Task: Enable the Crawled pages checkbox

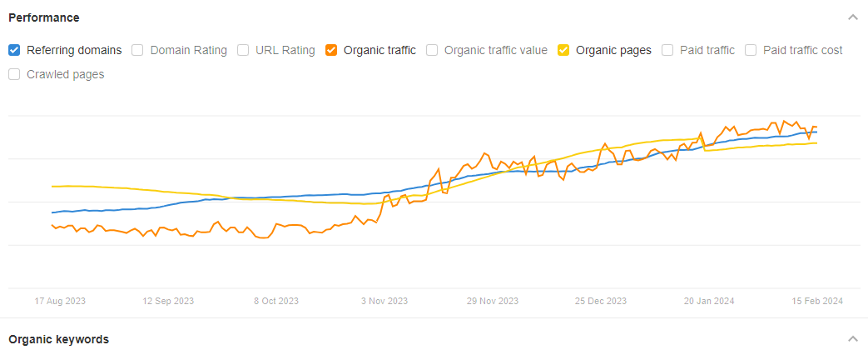Action: (14, 74)
